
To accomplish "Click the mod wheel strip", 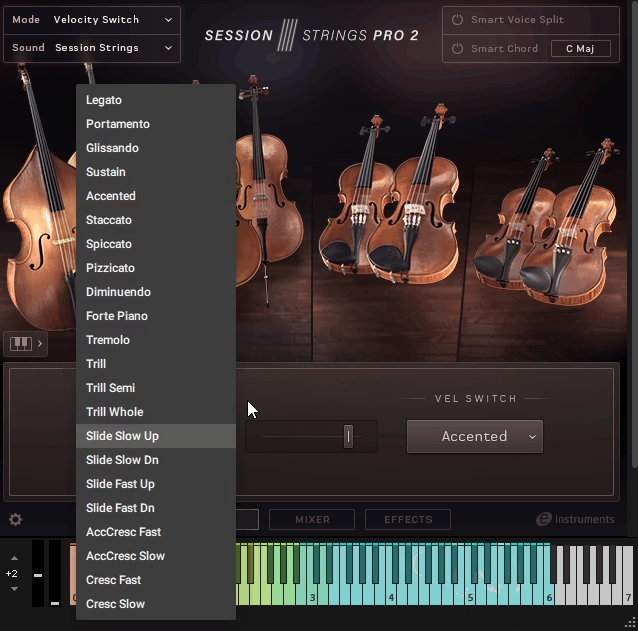I will click(55, 573).
